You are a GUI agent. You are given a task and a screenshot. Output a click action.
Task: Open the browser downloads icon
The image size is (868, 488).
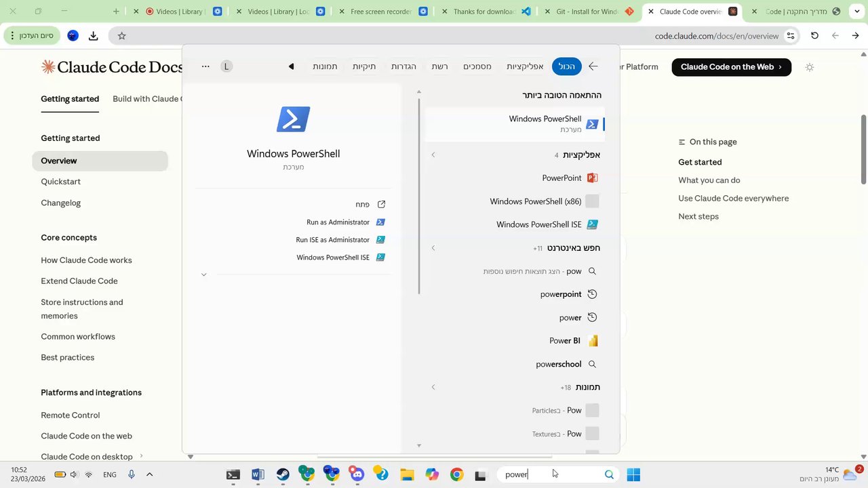point(93,36)
